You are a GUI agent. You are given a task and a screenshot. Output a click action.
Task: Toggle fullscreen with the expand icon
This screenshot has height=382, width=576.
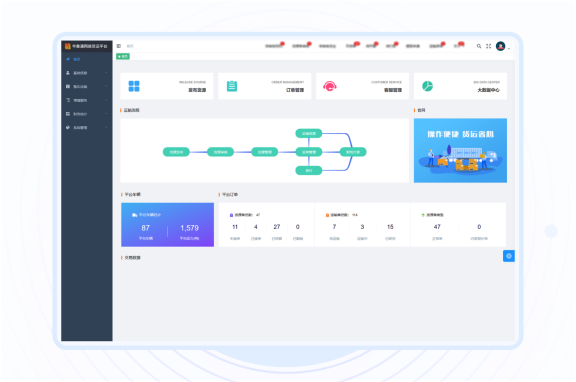click(489, 46)
